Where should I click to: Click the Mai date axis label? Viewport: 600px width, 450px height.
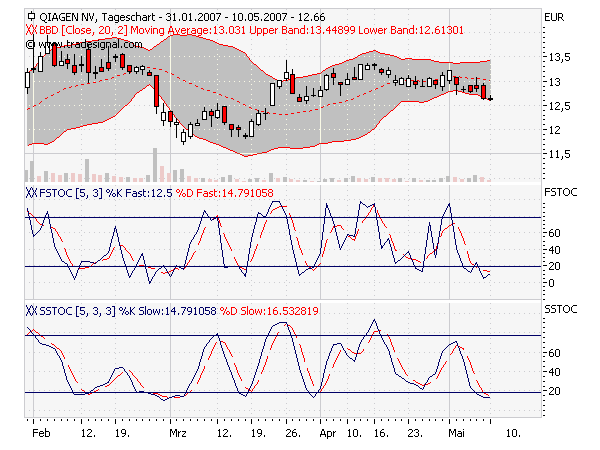(457, 433)
